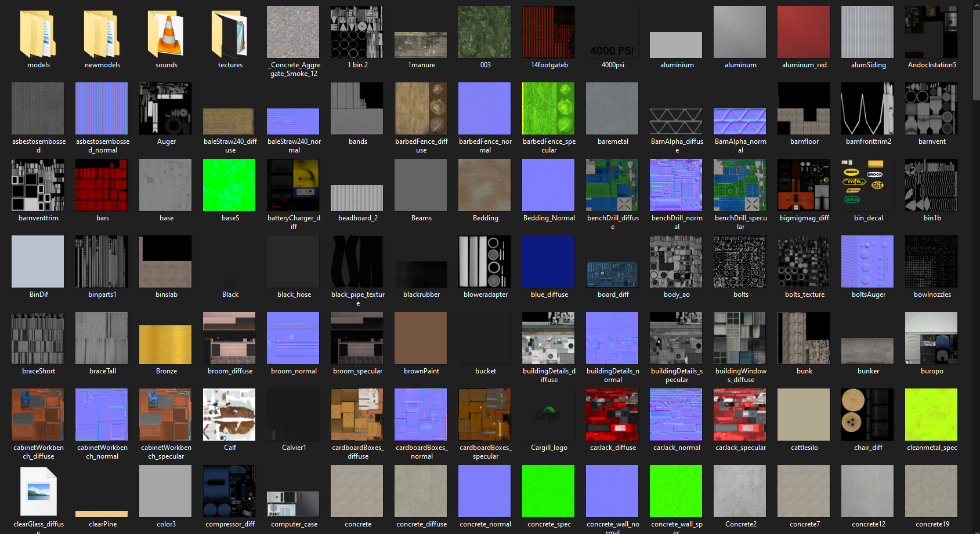
Task: Select the cardboardBoxes_diffuse thumbnail
Action: coord(356,415)
